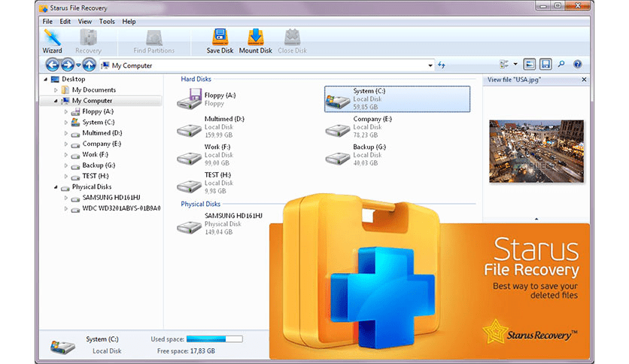629x364 pixels.
Task: Open the help question mark icon
Action: point(578,65)
